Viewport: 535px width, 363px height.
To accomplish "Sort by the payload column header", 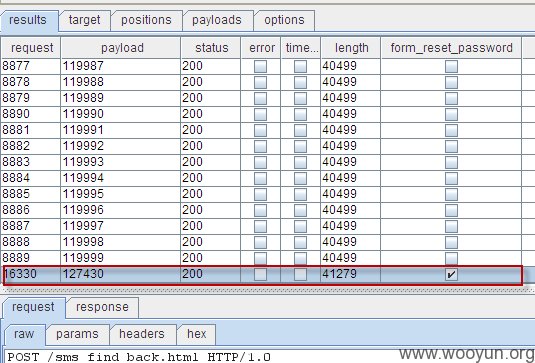I will (x=121, y=48).
